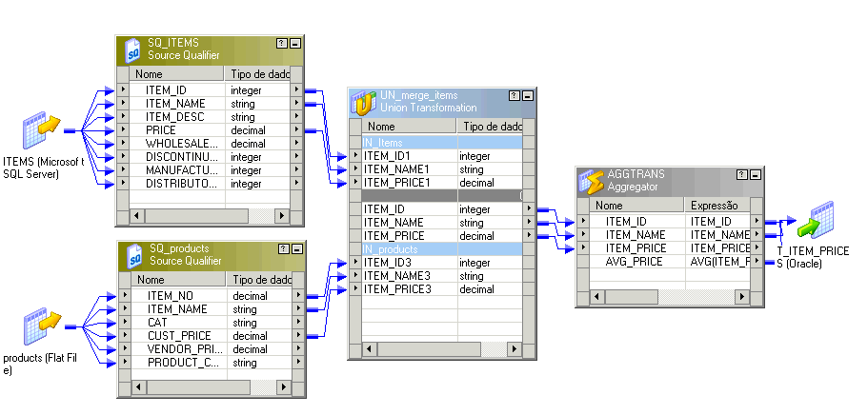The height and width of the screenshot is (415, 868).
Task: Iconize the UN_merge_items transformation window
Action: (x=527, y=96)
